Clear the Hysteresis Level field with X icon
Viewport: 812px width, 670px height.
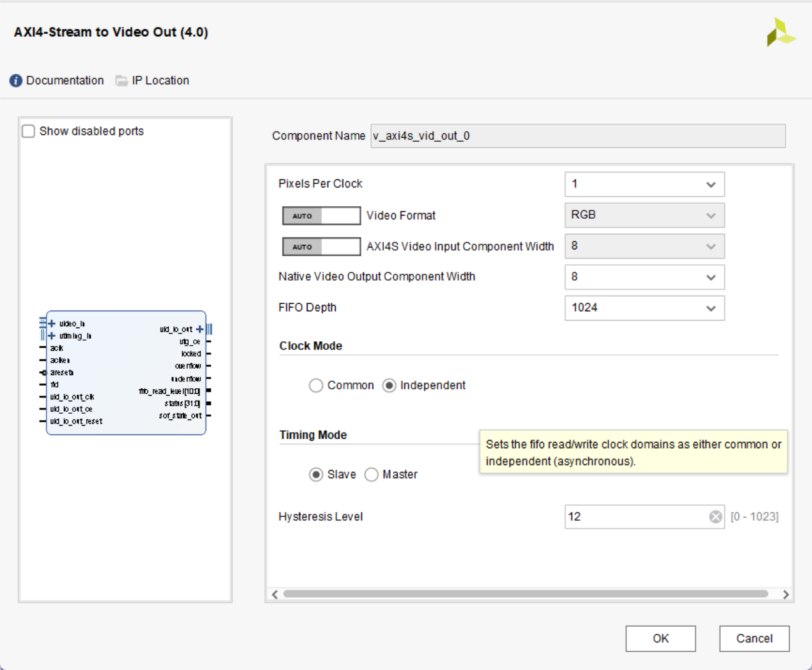click(715, 517)
